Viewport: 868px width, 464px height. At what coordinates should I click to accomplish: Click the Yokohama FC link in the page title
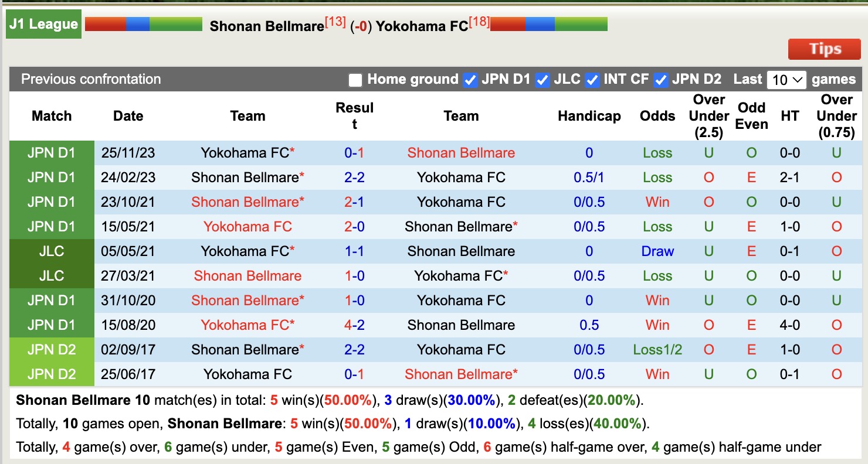(423, 26)
